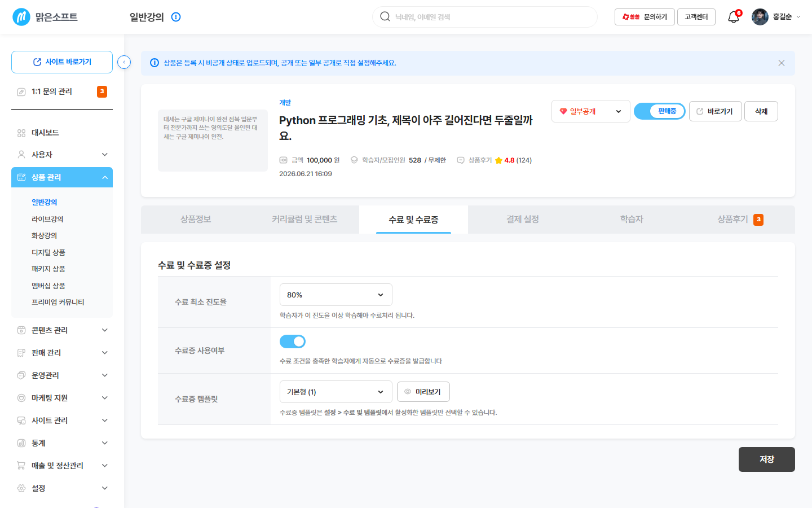Click the 맑은소프트 logo icon
The width and height of the screenshot is (812, 508).
coord(21,17)
